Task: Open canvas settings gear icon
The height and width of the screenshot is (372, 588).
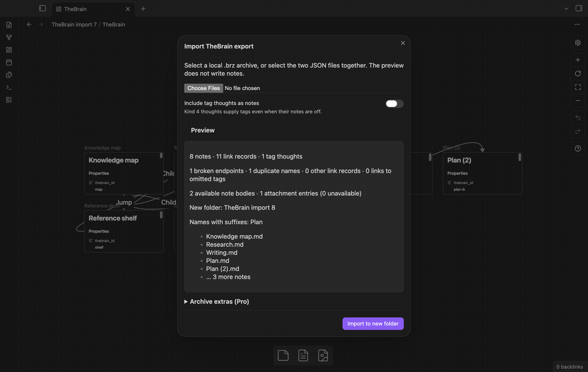Action: 578,42
